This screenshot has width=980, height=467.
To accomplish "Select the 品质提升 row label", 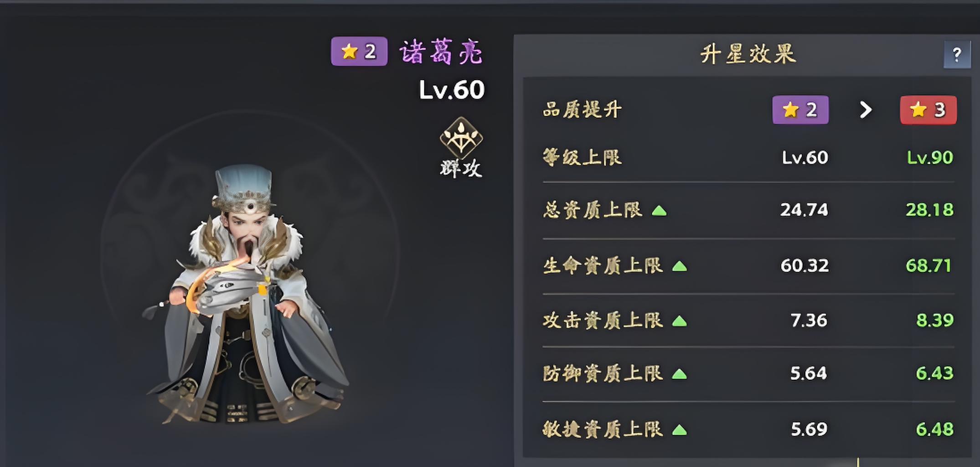I will [582, 110].
